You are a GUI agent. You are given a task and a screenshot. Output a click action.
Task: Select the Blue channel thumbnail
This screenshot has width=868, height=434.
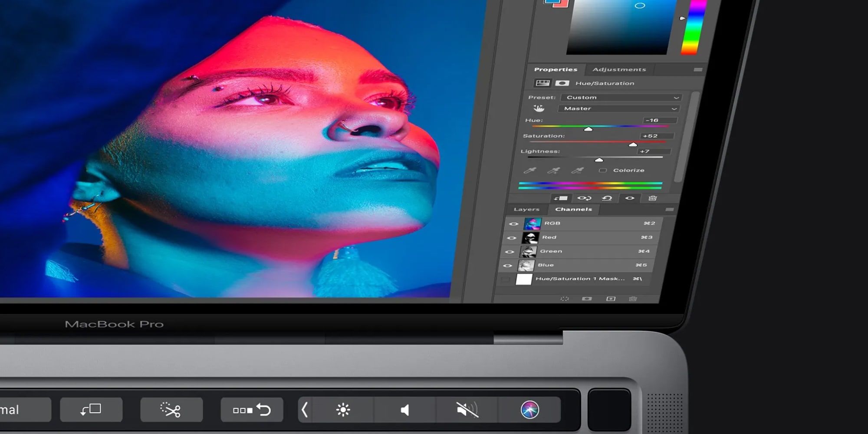point(526,265)
